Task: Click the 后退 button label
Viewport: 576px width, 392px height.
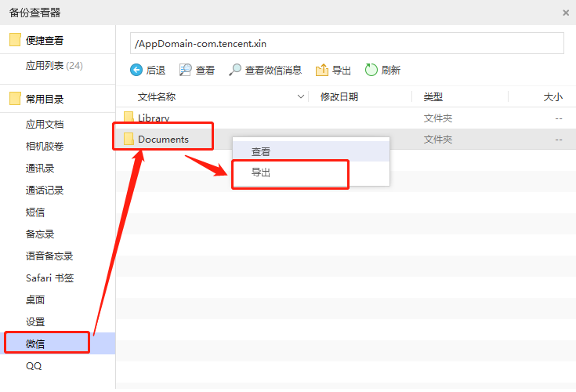Action: [x=156, y=71]
